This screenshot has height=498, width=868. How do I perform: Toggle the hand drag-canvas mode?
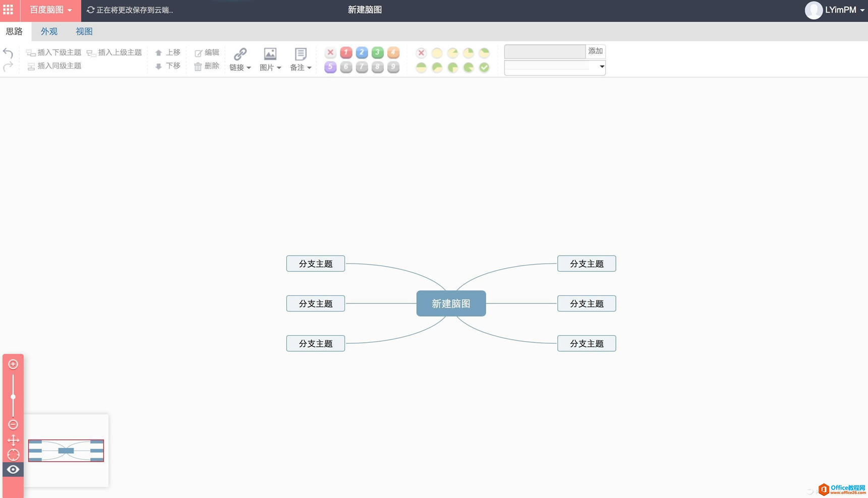click(13, 440)
